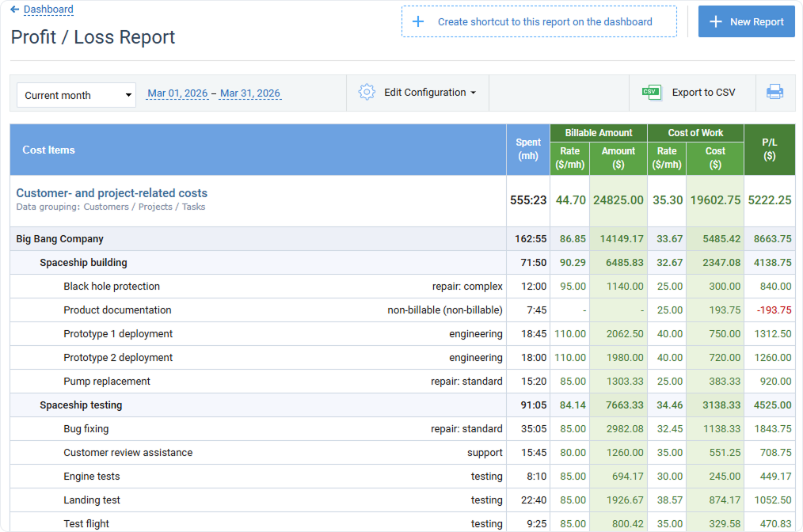This screenshot has width=803, height=532.
Task: Open the Current month period selector
Action: coord(75,94)
